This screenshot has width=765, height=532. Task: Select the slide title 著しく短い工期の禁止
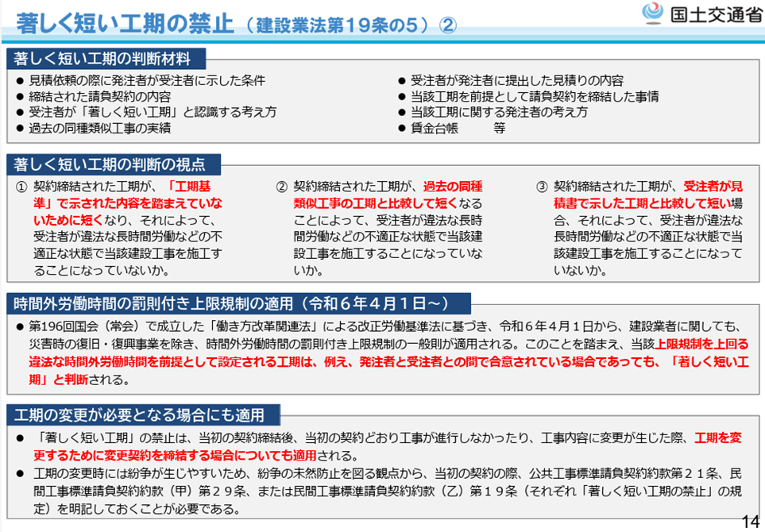[125, 23]
